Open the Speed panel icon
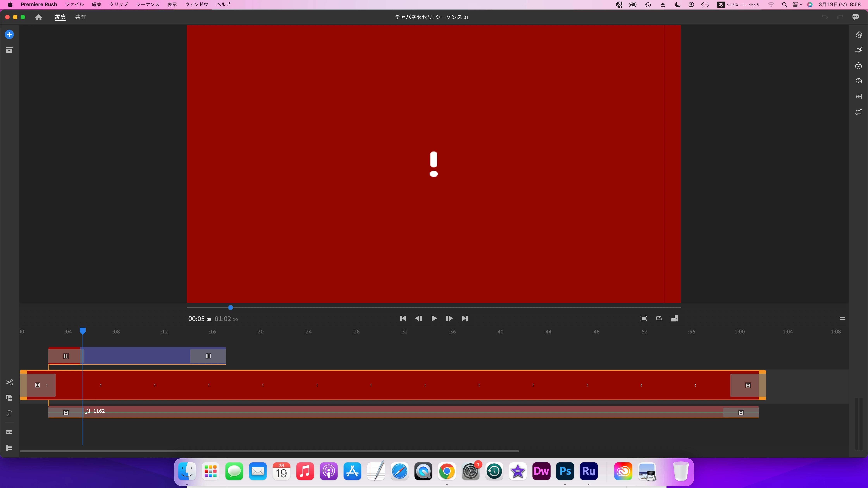868x488 pixels. (858, 81)
